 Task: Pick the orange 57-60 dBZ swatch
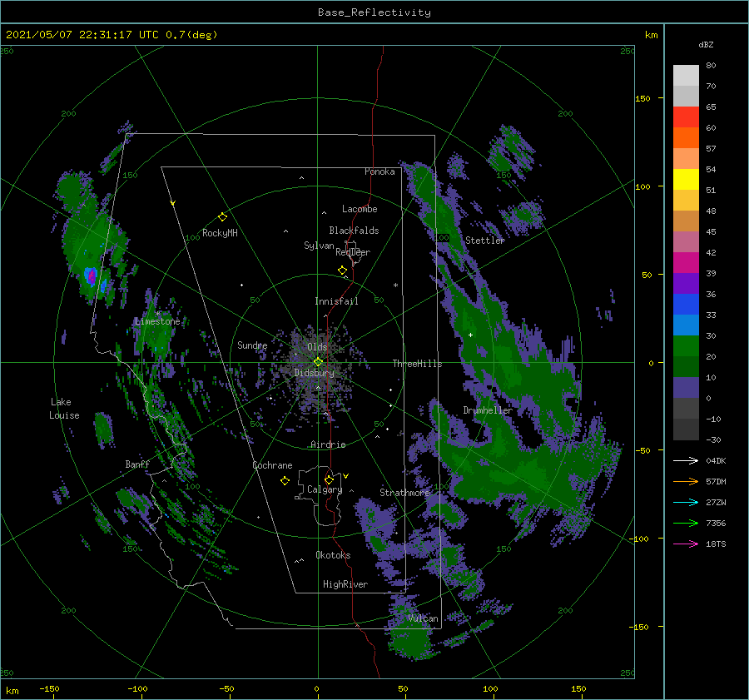(x=686, y=138)
